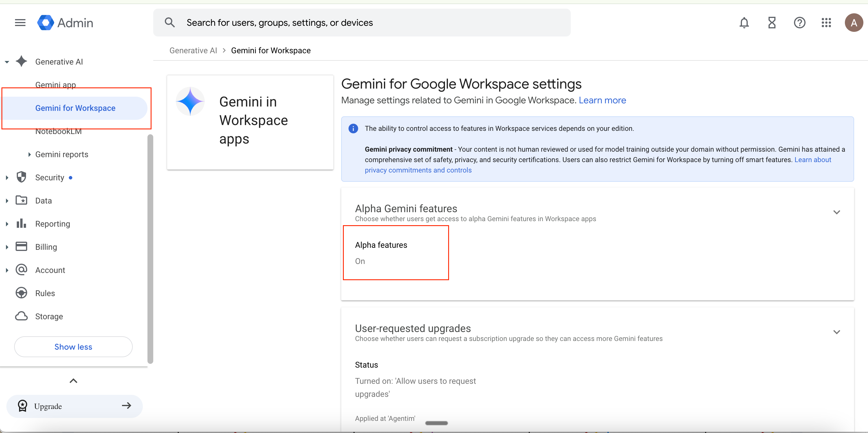Click the Show less button

73,347
